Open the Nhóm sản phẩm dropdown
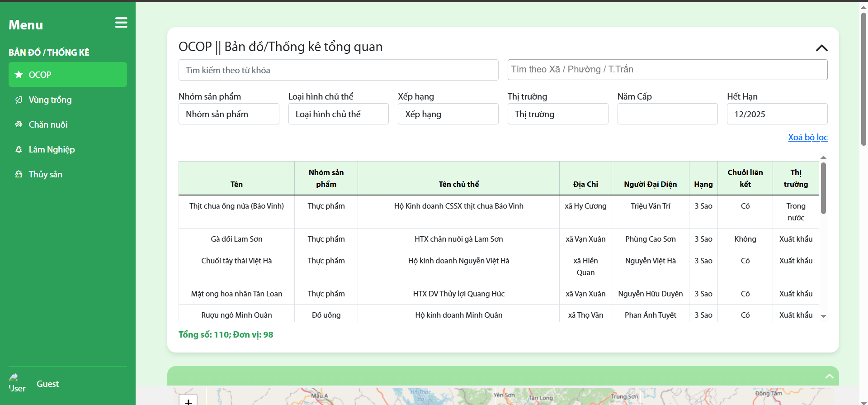868x405 pixels. coord(229,114)
